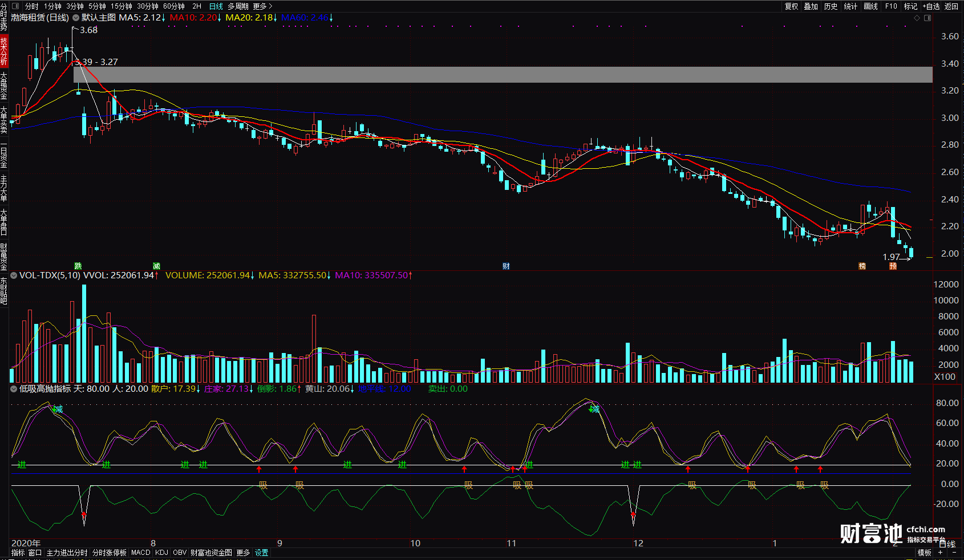Screen dimensions: 964x560
Task: Click the orange 榜 event marker
Action: click(862, 266)
